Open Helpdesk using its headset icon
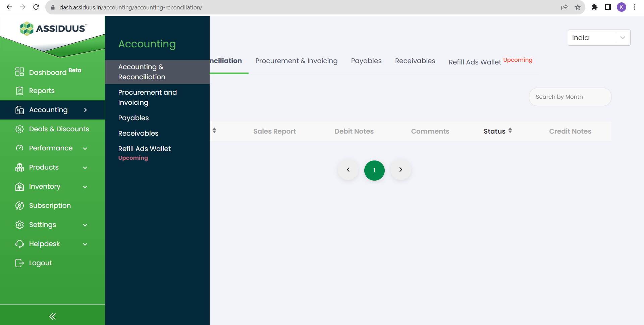 coord(19,244)
